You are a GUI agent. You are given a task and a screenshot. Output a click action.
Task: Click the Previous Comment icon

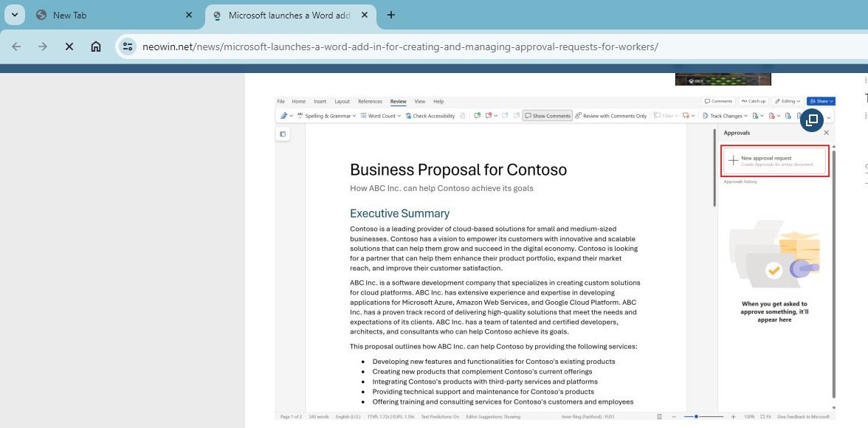coord(506,116)
